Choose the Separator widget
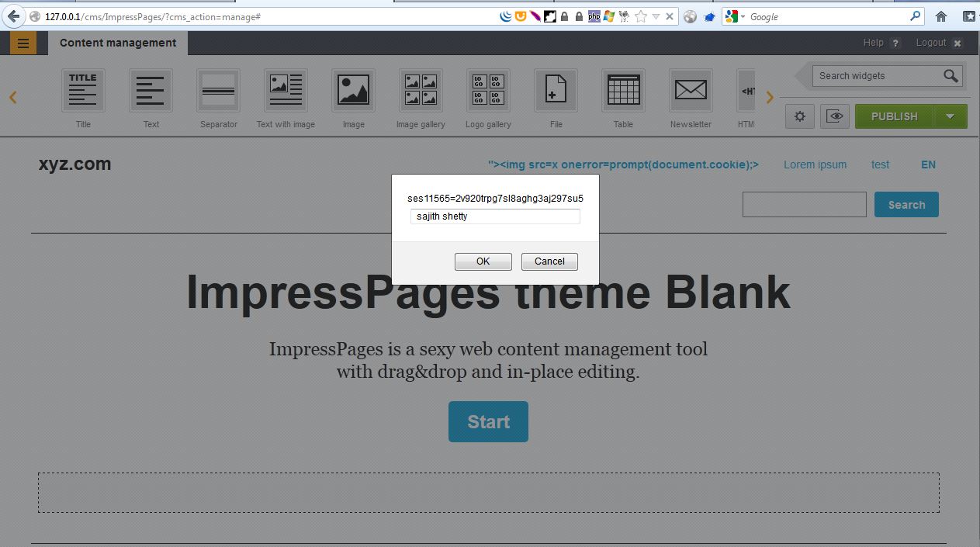Viewport: 980px width, 547px height. (218, 90)
